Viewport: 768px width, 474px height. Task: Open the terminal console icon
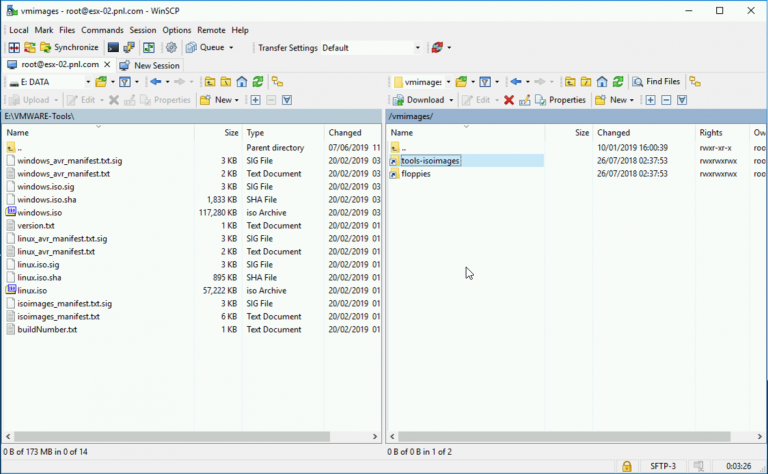coord(113,47)
